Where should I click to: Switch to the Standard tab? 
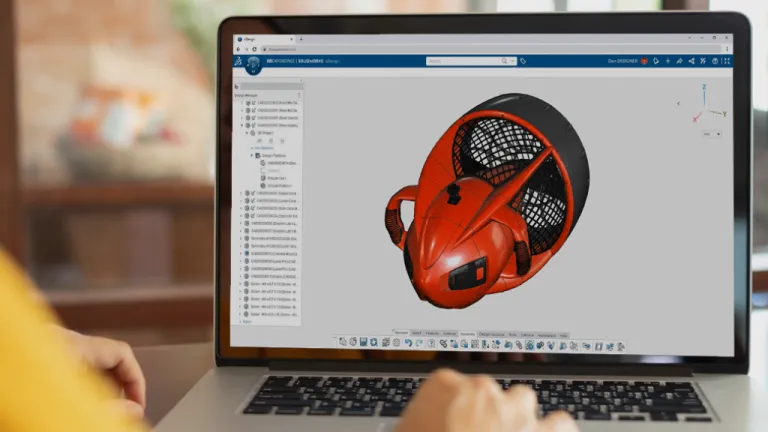[x=402, y=333]
